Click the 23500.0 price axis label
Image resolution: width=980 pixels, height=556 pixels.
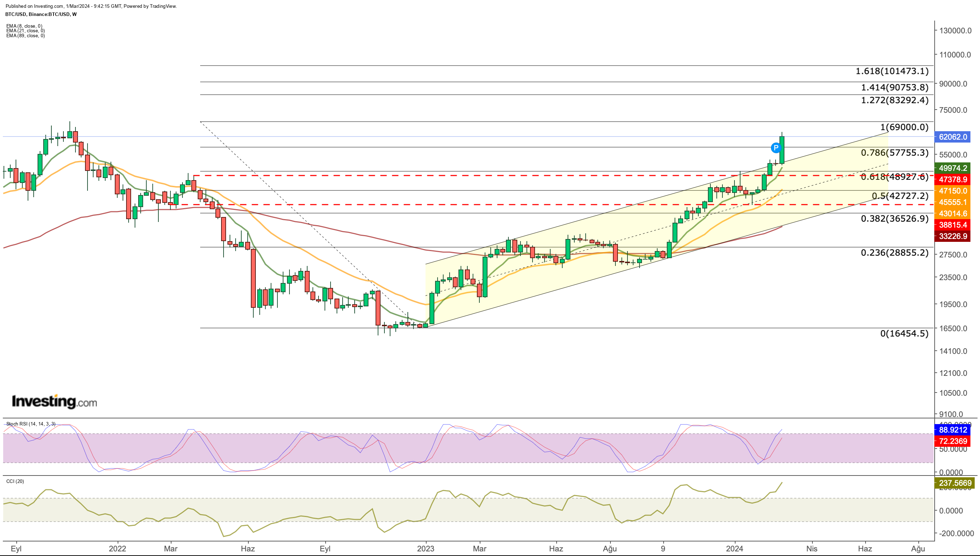tap(953, 278)
